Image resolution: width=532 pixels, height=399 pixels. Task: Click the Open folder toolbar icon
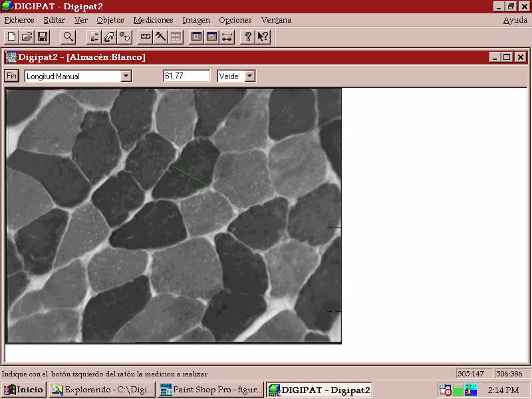tap(27, 37)
